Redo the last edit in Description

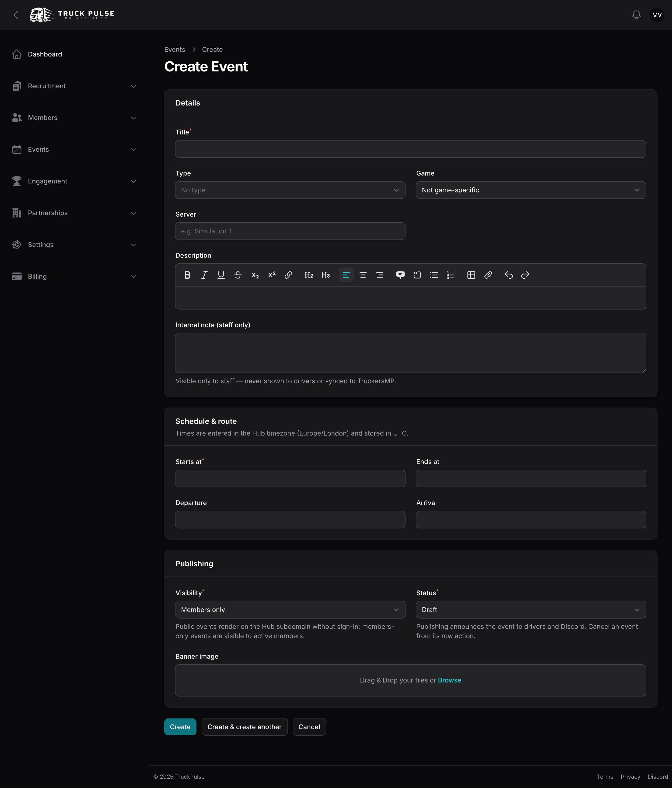[x=525, y=275]
